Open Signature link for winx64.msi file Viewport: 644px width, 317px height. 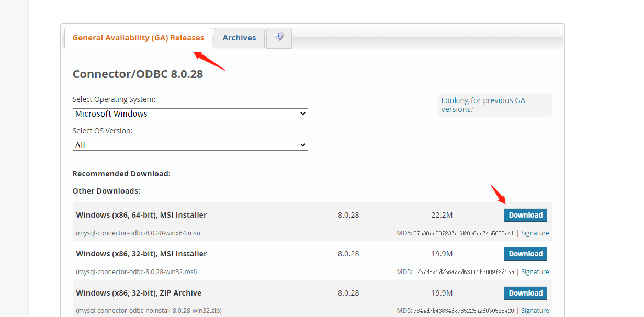(535, 233)
